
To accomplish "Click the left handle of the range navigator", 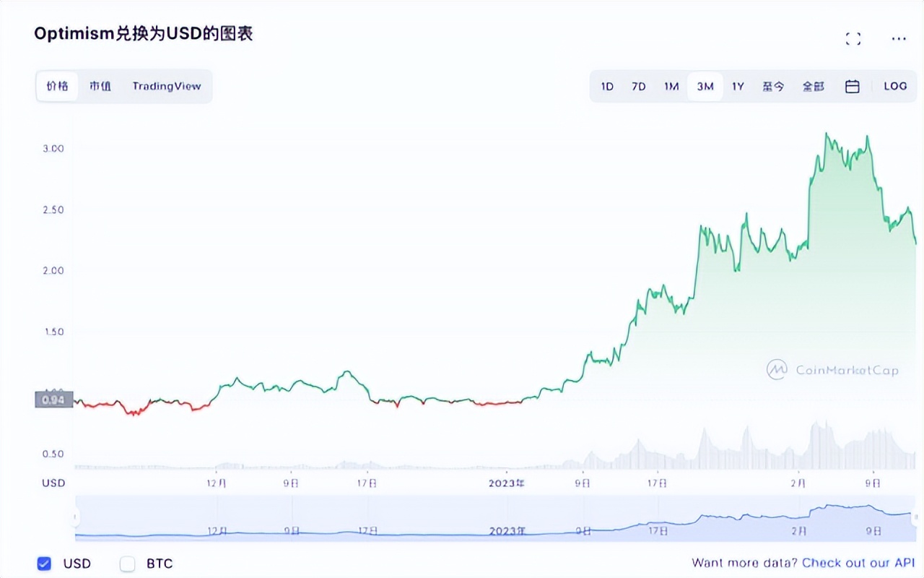I will (x=75, y=517).
